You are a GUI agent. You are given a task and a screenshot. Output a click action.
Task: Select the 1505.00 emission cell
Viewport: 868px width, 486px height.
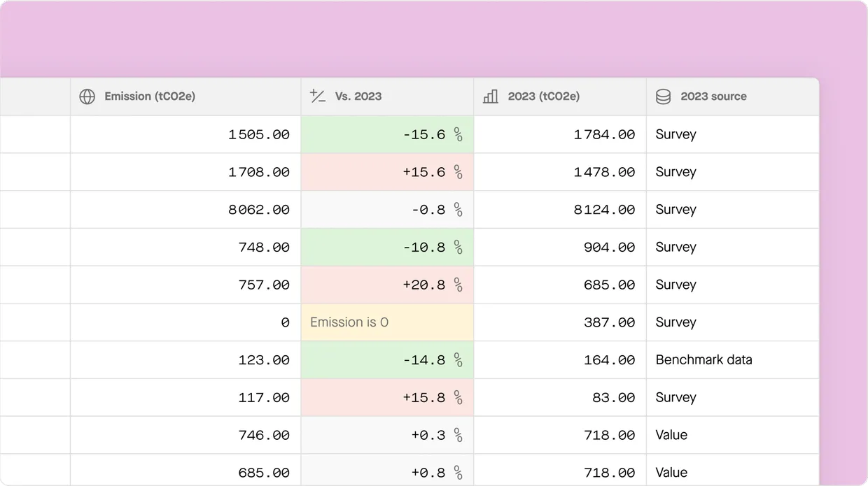coord(258,134)
